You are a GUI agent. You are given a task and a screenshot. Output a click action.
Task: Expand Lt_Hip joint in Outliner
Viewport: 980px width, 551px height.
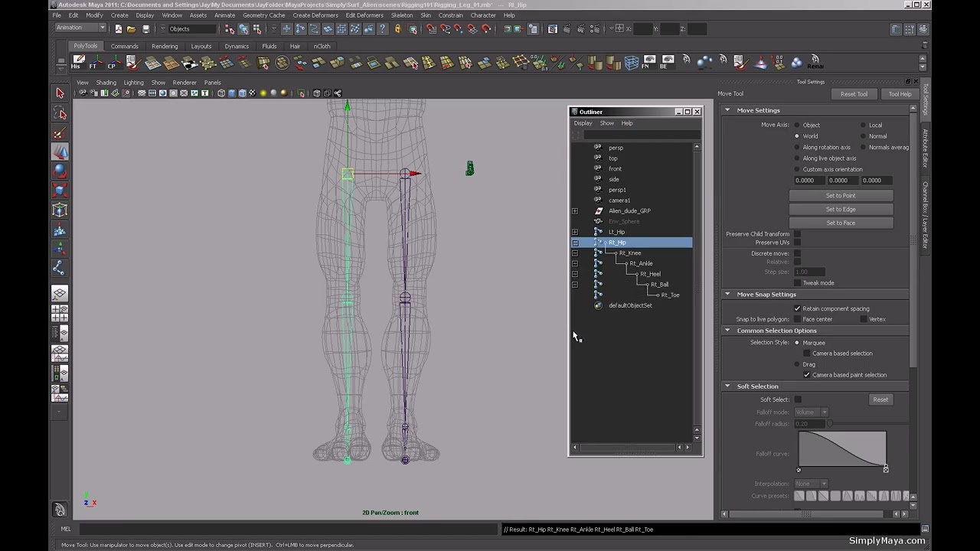click(575, 232)
